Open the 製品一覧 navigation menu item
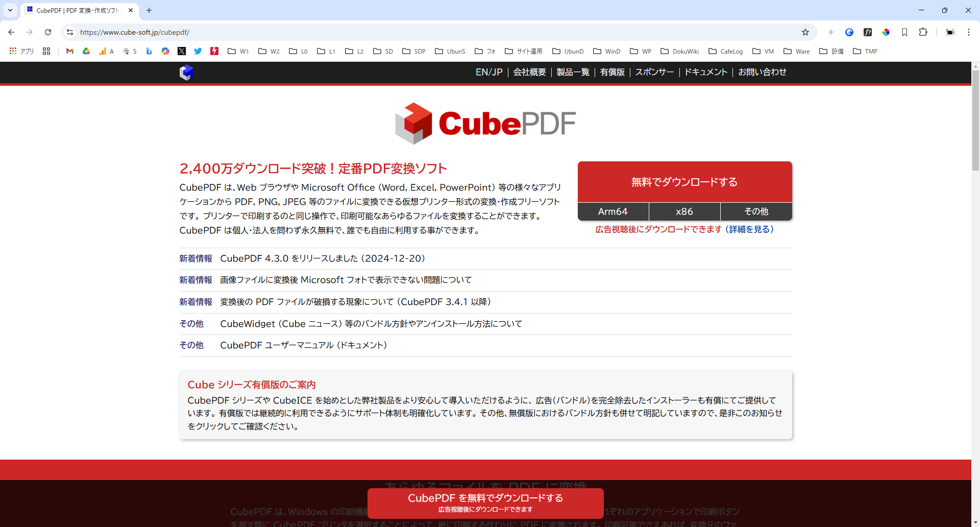Screen dimensions: 980x527 [573, 72]
